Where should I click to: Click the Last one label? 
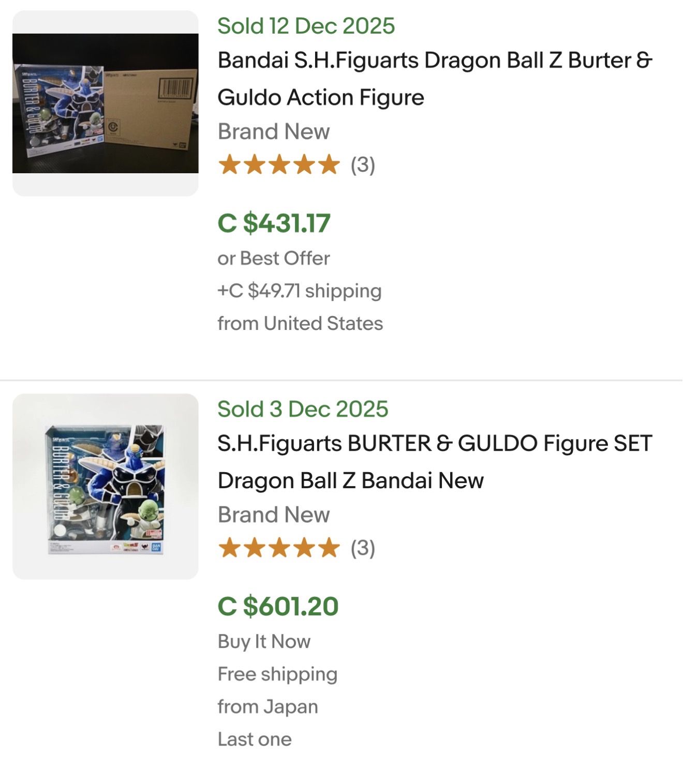point(255,739)
